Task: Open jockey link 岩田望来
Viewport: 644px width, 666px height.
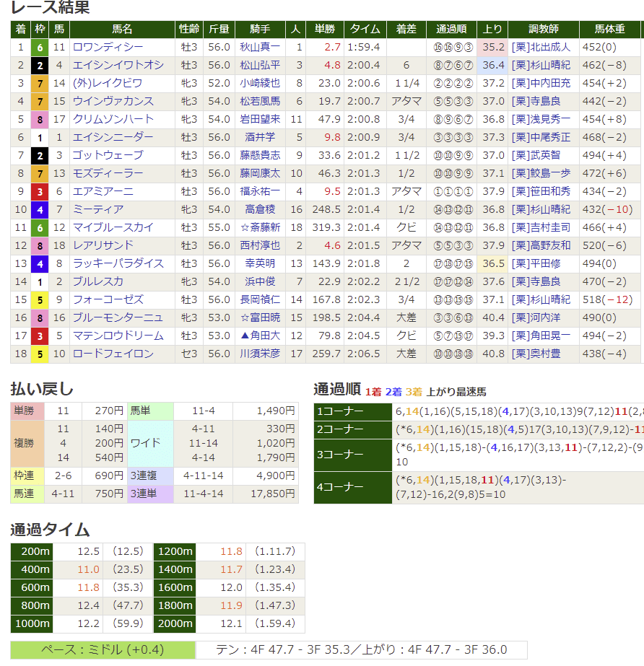Action: (260, 119)
